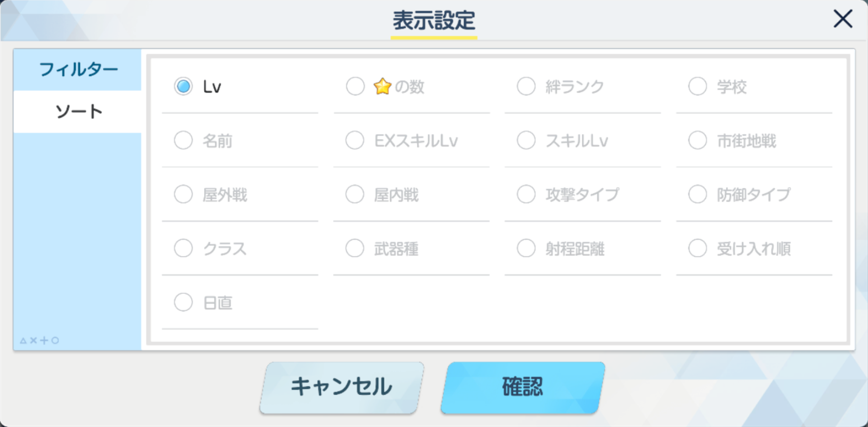This screenshot has width=868, height=427.
Task: Select 屋外戦 sort radio button
Action: click(183, 194)
